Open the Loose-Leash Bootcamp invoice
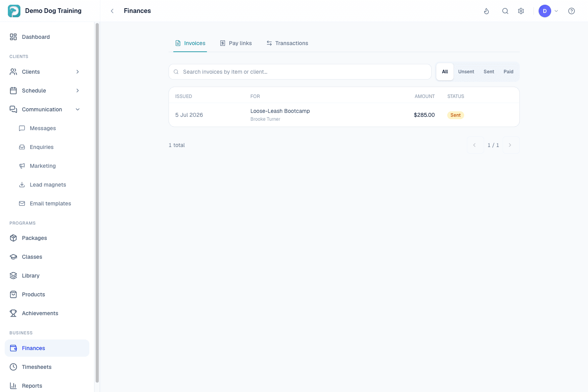This screenshot has width=588, height=392. coord(344,115)
